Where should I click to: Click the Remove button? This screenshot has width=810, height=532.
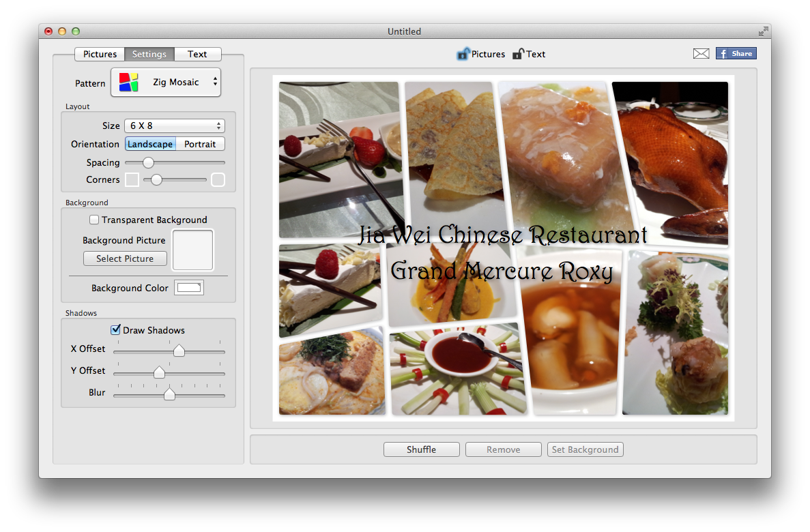(503, 449)
